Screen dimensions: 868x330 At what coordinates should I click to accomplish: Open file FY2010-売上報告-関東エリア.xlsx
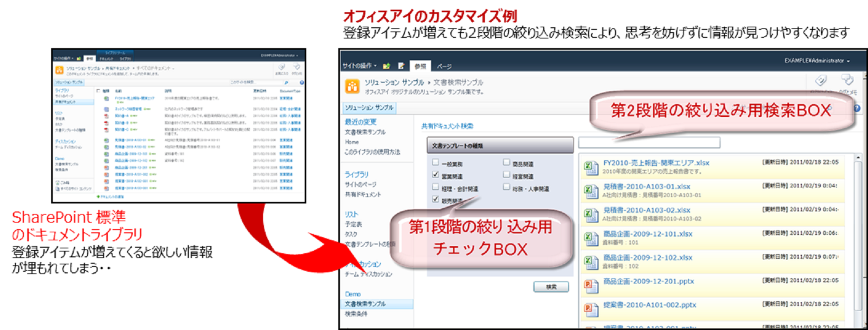(x=656, y=163)
